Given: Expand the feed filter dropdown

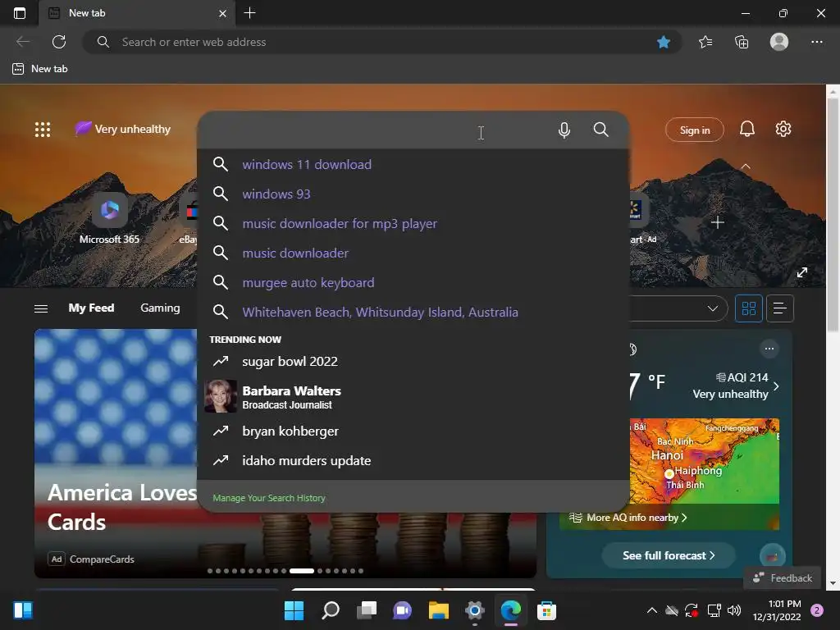Looking at the screenshot, I should [713, 308].
